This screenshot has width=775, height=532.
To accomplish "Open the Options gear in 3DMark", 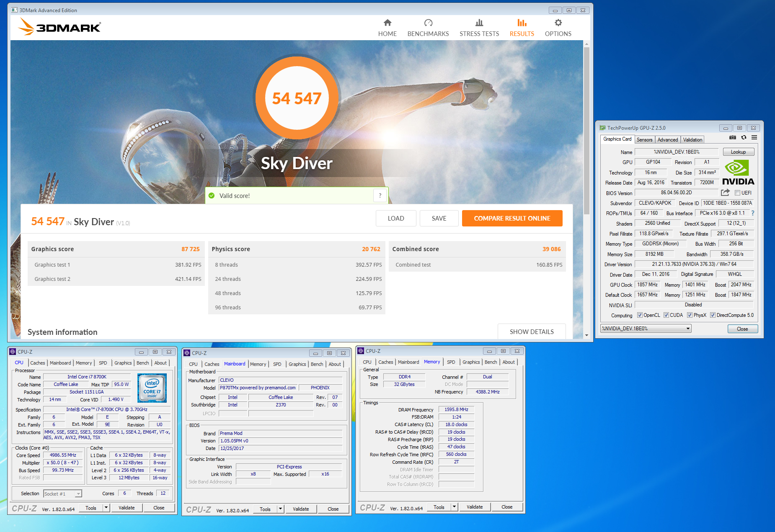I will click(558, 23).
